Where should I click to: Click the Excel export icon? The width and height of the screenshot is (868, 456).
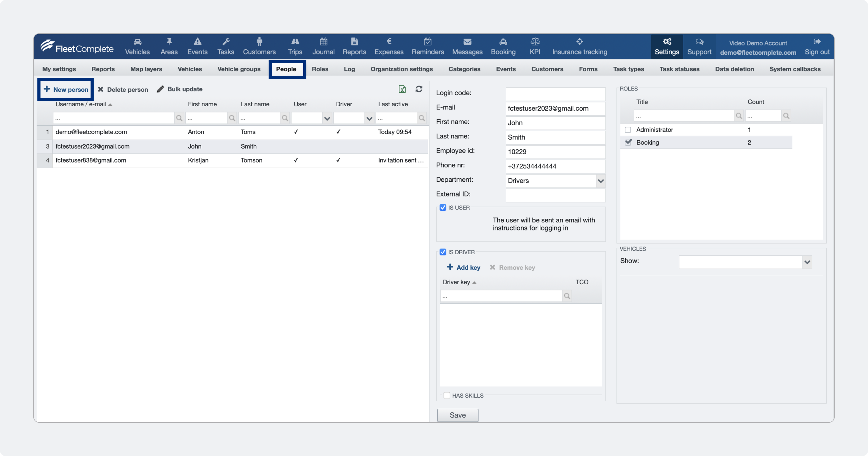(x=402, y=89)
